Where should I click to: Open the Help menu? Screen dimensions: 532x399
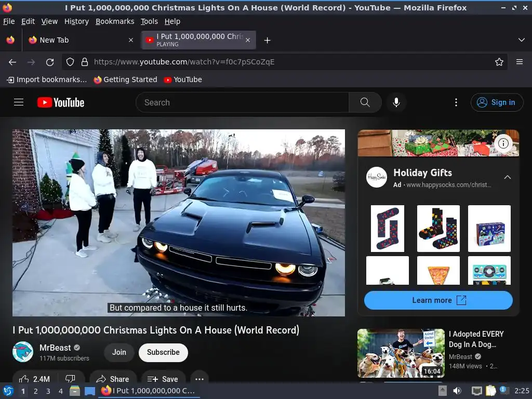tap(172, 21)
